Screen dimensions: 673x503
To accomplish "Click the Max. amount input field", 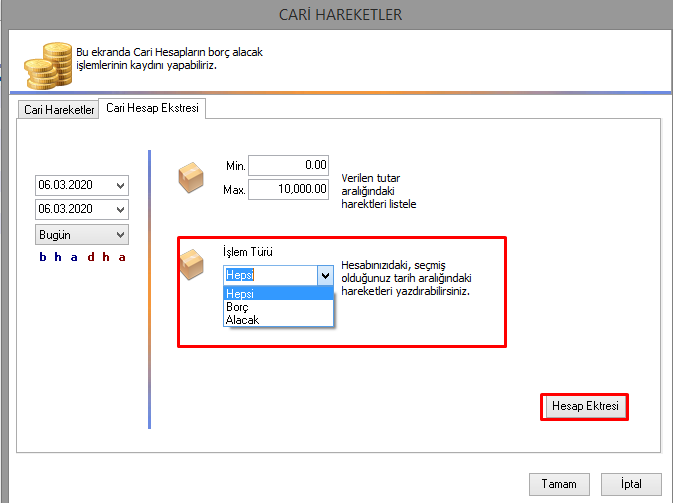I will 289,188.
